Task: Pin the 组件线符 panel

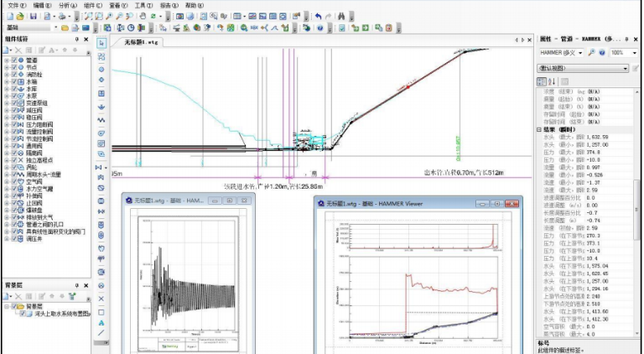Action: click(x=77, y=39)
